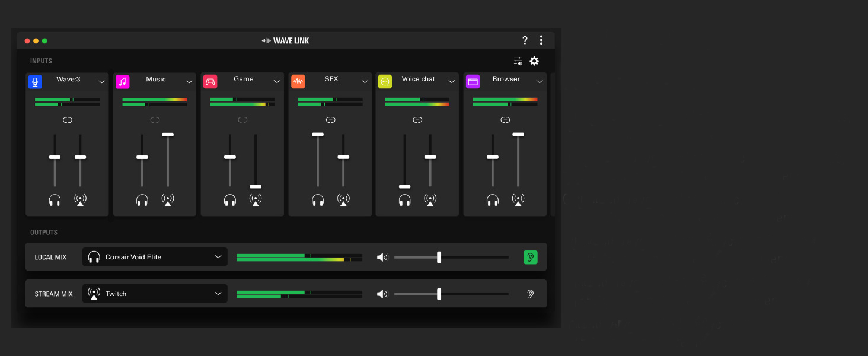Screen dimensions: 868x356
Task: Open the settings gear icon
Action: pos(534,61)
